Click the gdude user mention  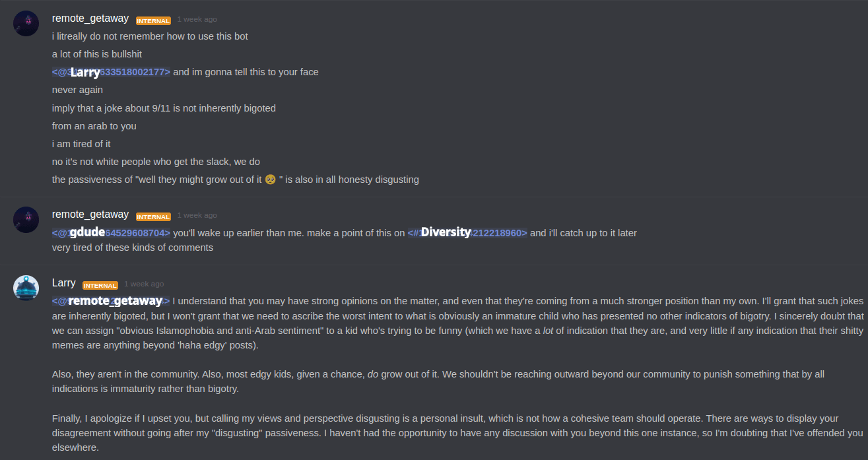[x=111, y=232]
